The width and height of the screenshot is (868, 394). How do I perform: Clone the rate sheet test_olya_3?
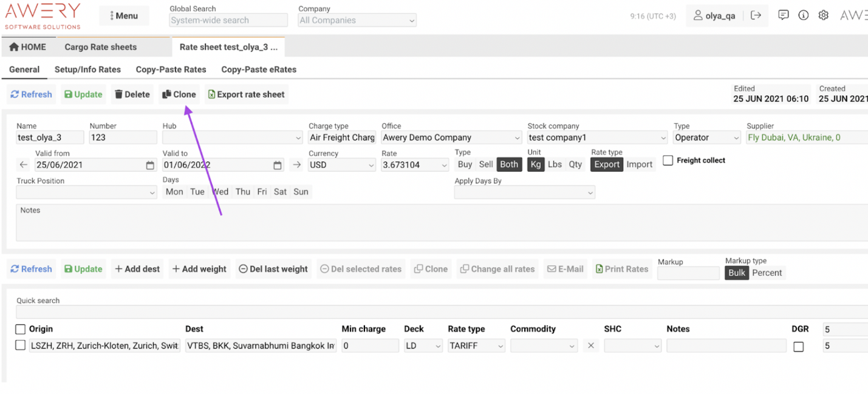pyautogui.click(x=179, y=94)
